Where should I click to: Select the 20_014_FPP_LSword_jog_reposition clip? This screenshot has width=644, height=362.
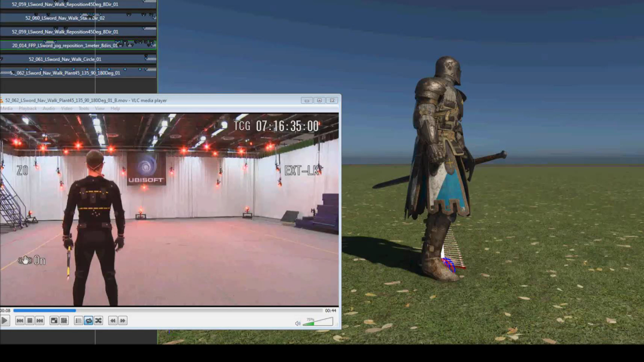(65, 45)
